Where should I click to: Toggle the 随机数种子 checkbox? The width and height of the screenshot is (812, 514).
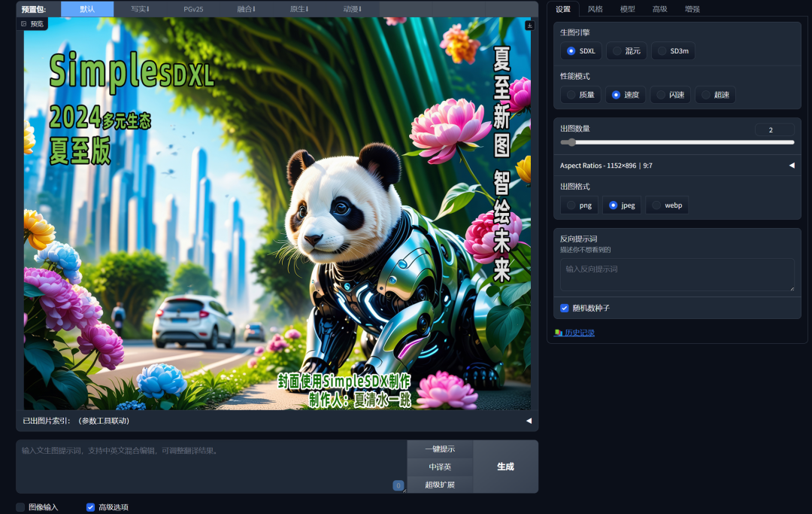click(565, 309)
